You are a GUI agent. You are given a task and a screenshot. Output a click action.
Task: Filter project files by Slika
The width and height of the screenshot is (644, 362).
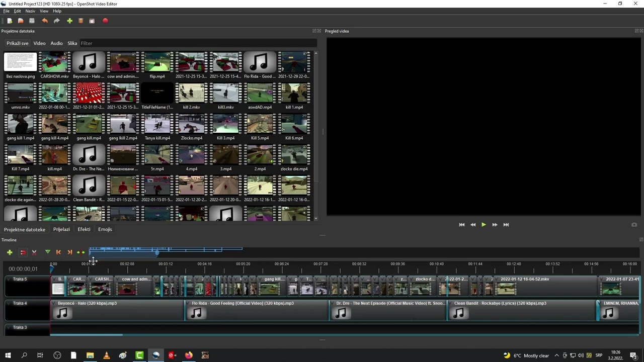[x=72, y=43]
